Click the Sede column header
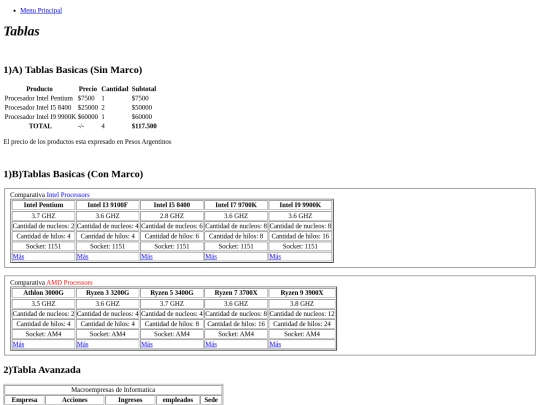 211,400
